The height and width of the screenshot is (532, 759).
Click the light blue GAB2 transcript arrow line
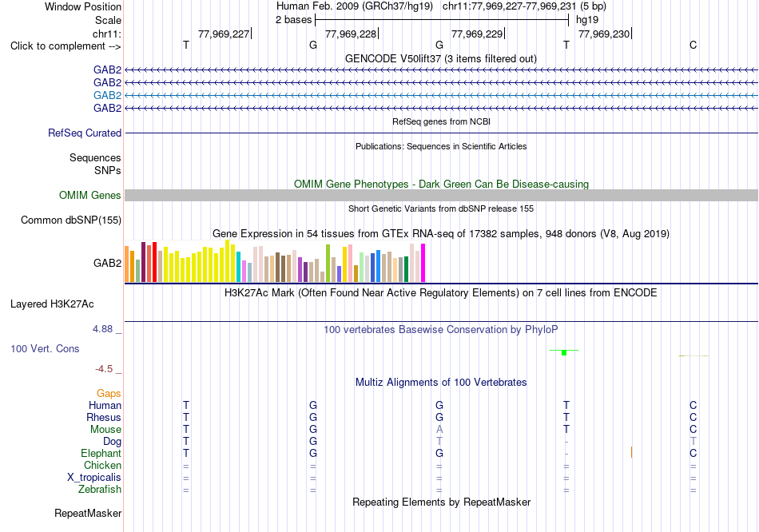click(x=441, y=95)
